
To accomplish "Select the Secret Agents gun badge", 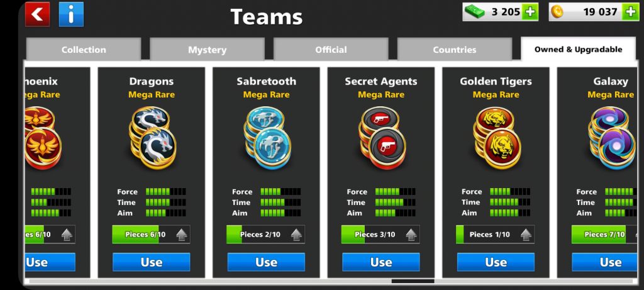I will (382, 138).
